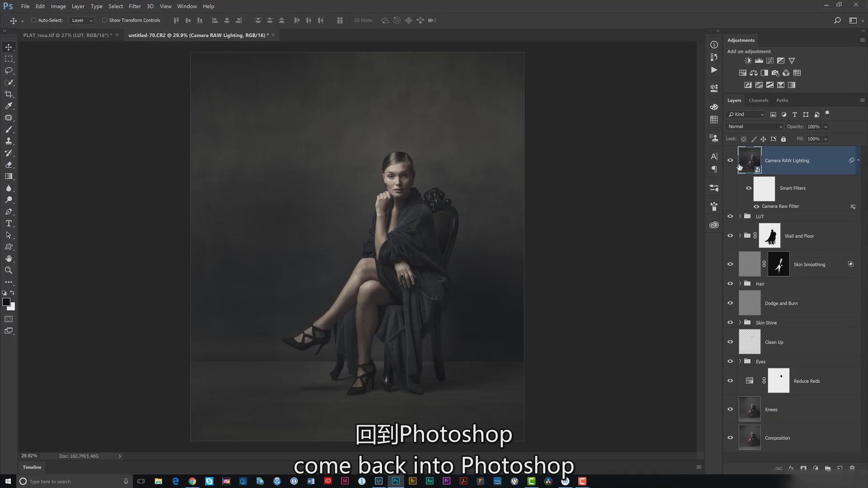Select the Crop tool
This screenshot has width=868, height=488.
9,94
